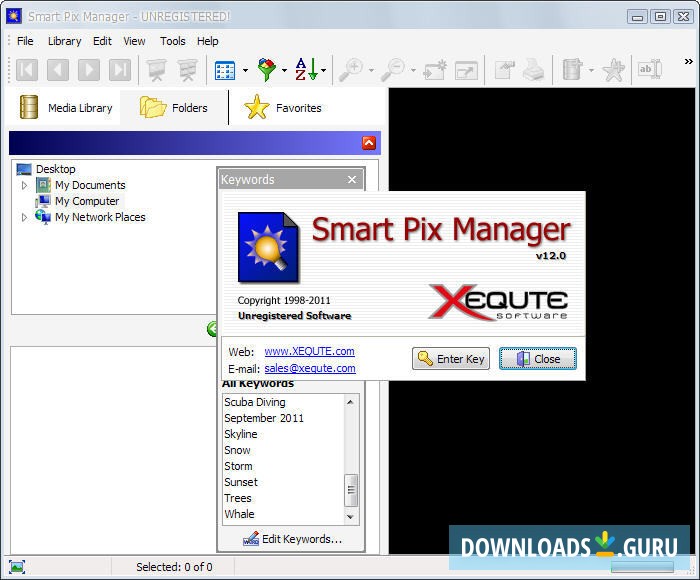Viewport: 700px width, 580px height.
Task: Click sales@xequte.com email link
Action: coord(310,368)
